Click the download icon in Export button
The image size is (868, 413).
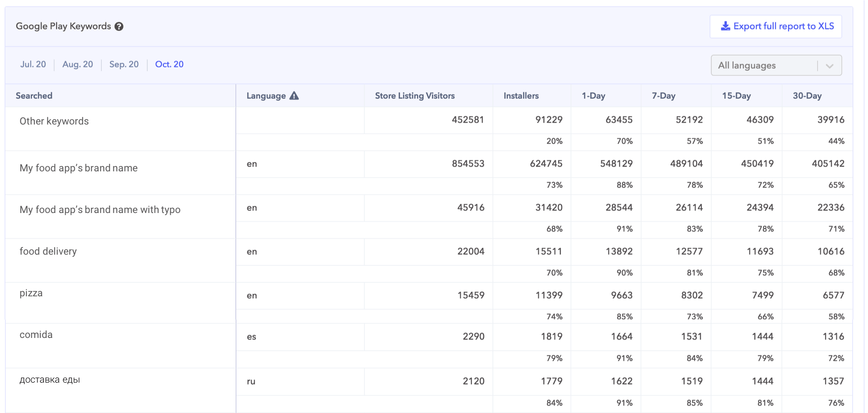725,26
